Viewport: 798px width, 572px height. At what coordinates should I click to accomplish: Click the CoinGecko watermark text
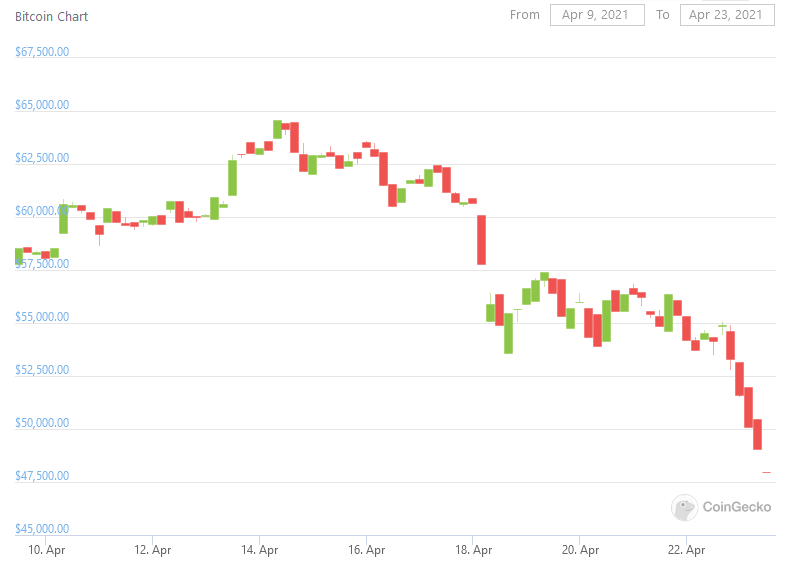736,507
